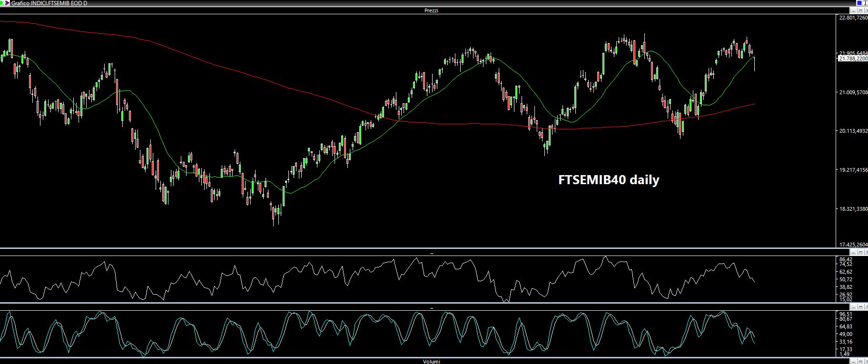Select the T text tool icon
Image resolution: width=868 pixels, height=364 pixels.
[x=865, y=3]
